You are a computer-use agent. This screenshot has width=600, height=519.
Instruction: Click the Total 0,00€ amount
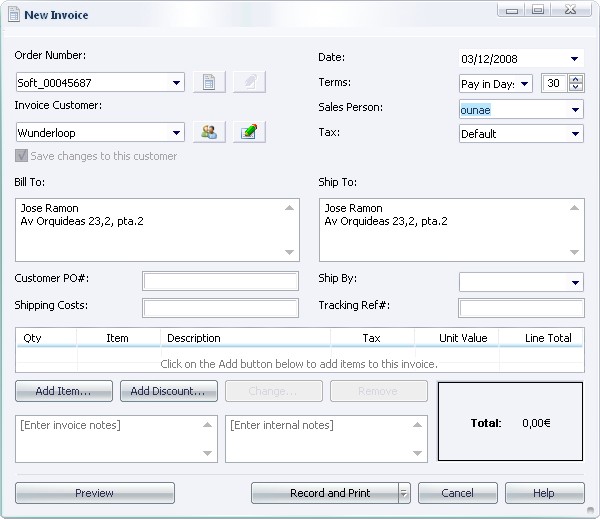pos(536,423)
